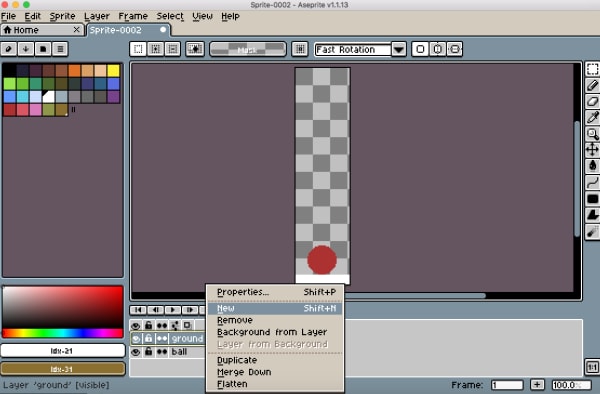Toggle the opaque selection icon
This screenshot has height=394, width=600.
click(195, 49)
